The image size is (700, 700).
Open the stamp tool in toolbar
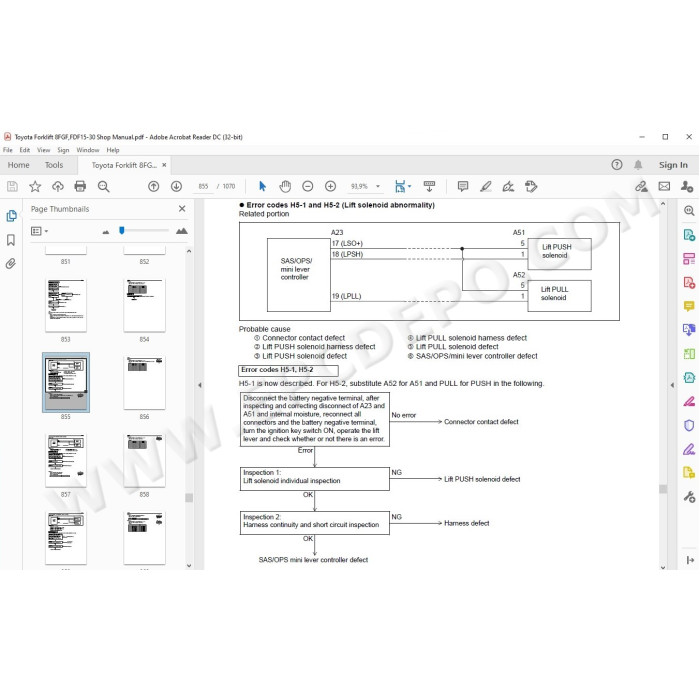tap(531, 186)
